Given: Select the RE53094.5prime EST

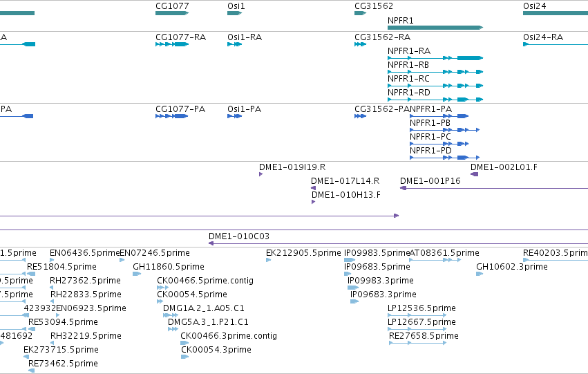Looking at the screenshot, I should tap(32, 328).
